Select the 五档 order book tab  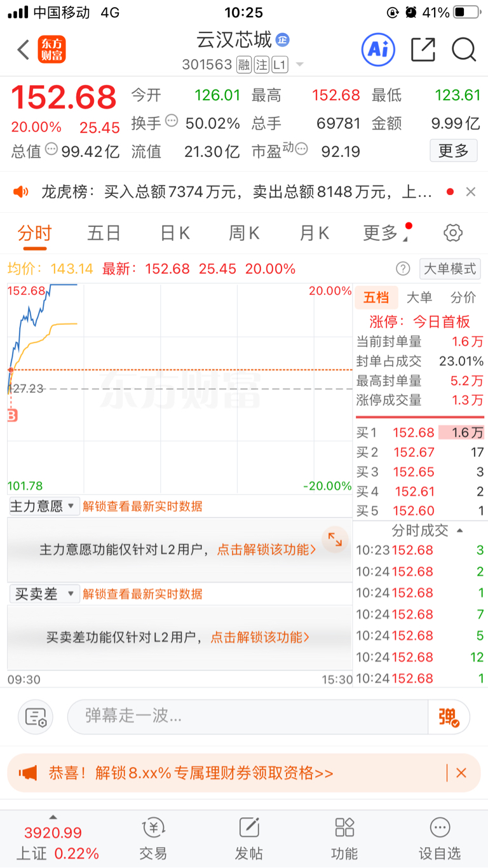click(x=376, y=297)
